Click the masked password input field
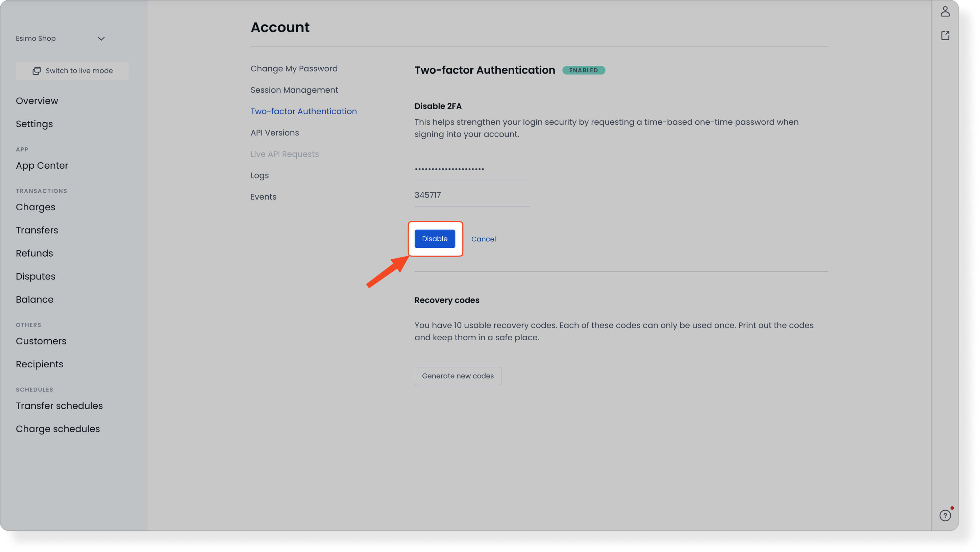This screenshot has height=552, width=980. coord(472,170)
